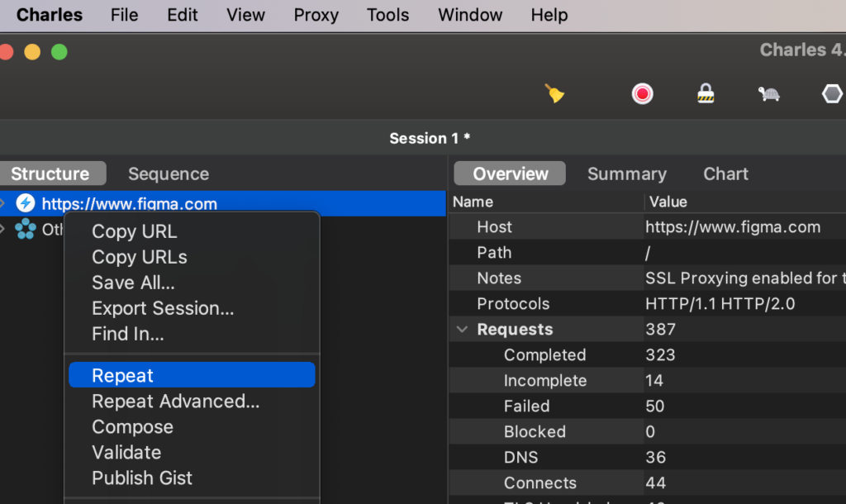Select the Host row in Overview
Image resolution: width=846 pixels, height=504 pixels.
point(494,227)
